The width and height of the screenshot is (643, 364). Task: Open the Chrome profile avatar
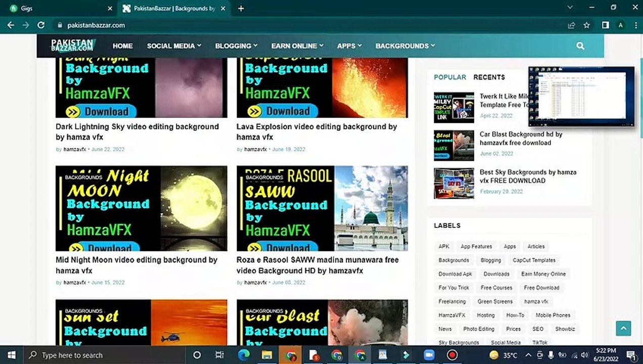(620, 25)
